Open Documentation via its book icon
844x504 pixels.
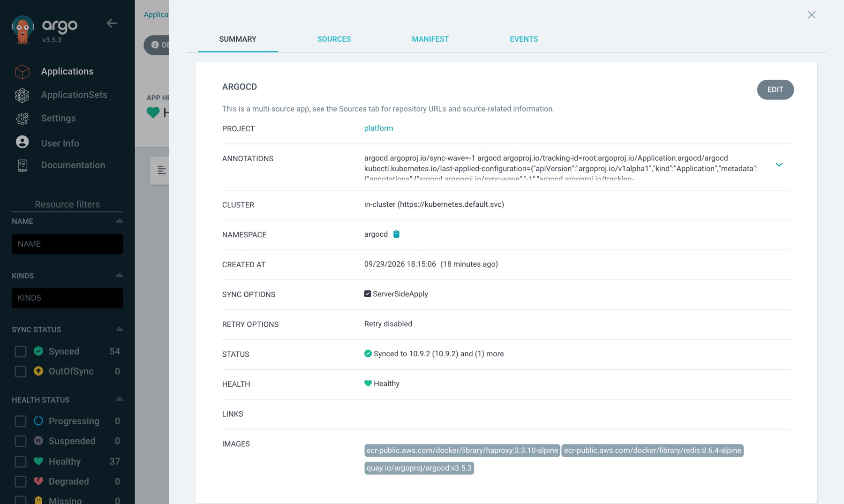click(22, 165)
